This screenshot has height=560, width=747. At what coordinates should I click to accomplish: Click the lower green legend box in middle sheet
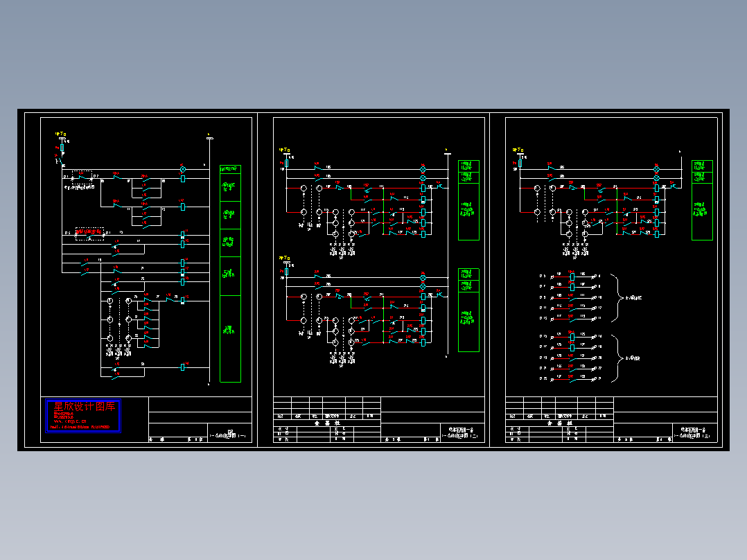[468, 310]
